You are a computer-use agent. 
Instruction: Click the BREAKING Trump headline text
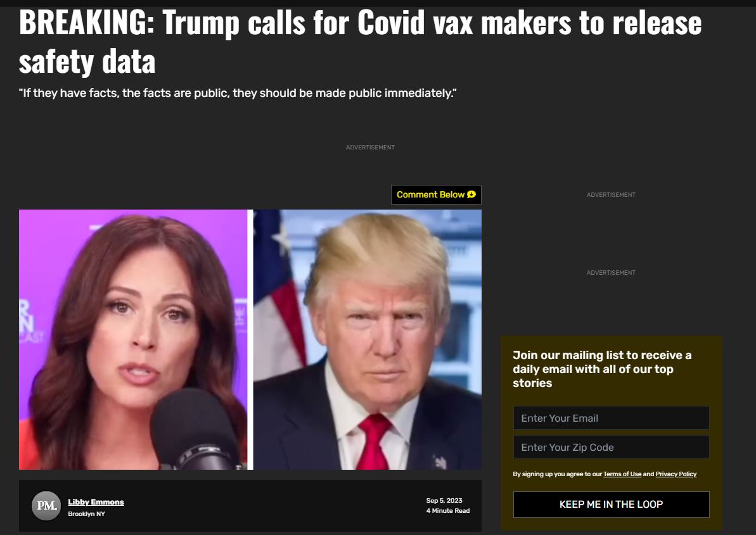coord(360,42)
